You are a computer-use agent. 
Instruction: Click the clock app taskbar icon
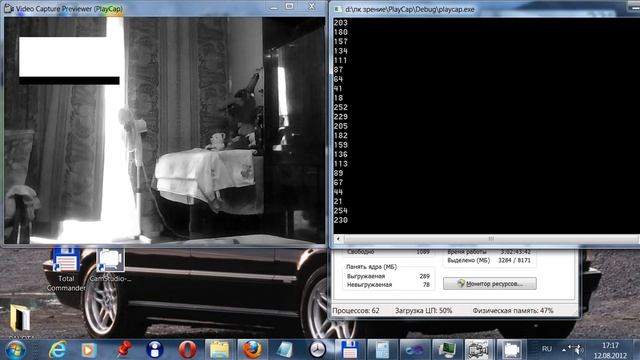click(317, 350)
